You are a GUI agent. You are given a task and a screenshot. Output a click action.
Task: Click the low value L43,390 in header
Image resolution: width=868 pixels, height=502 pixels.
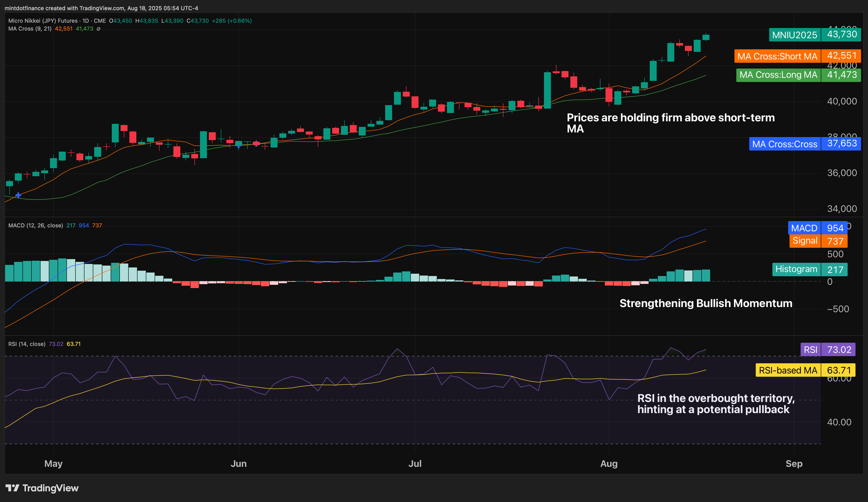pos(172,21)
